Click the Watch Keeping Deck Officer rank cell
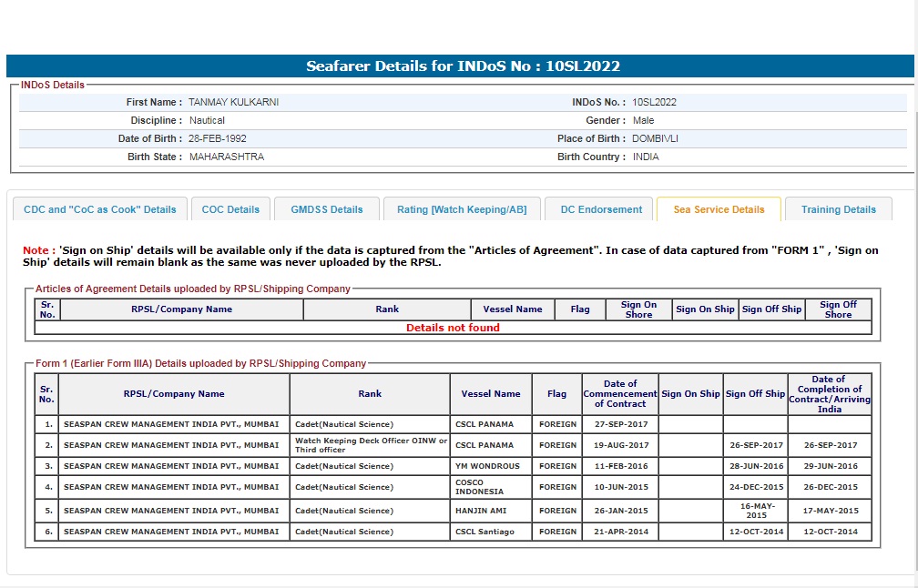 point(371,445)
